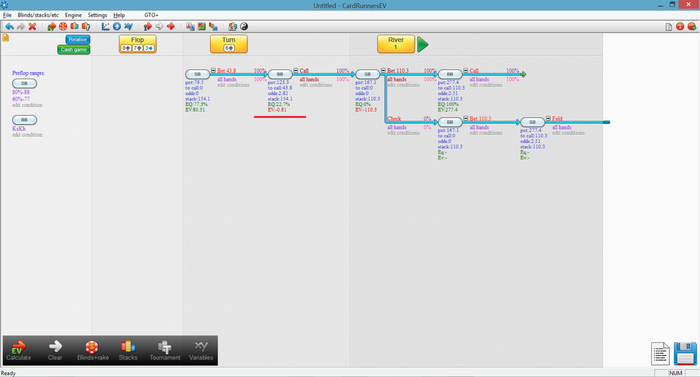Collapse the Fold branch
The height and width of the screenshot is (377, 700).
tap(548, 118)
